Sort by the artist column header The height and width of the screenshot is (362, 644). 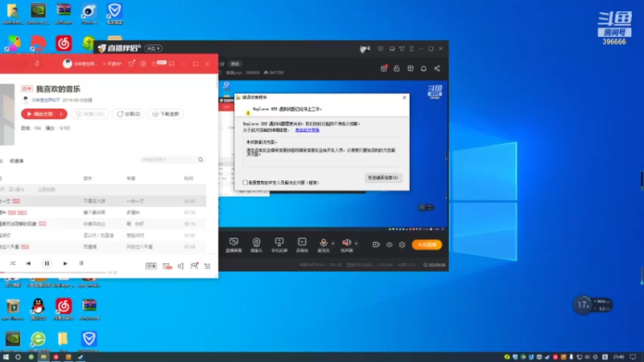88,179
